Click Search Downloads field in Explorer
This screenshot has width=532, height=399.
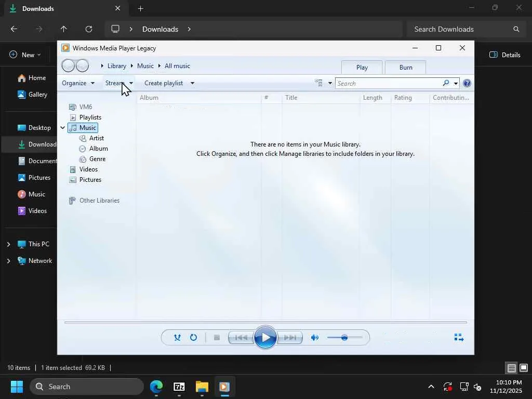[467, 29]
